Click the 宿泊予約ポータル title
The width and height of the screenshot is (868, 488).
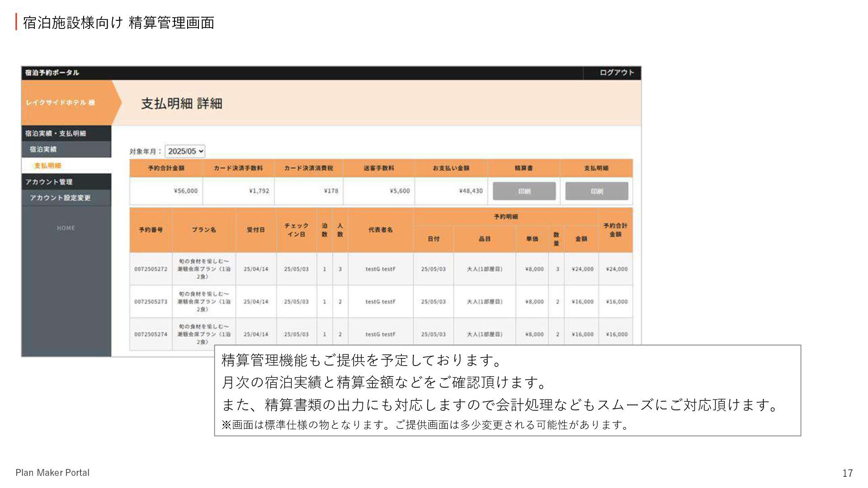[52, 73]
